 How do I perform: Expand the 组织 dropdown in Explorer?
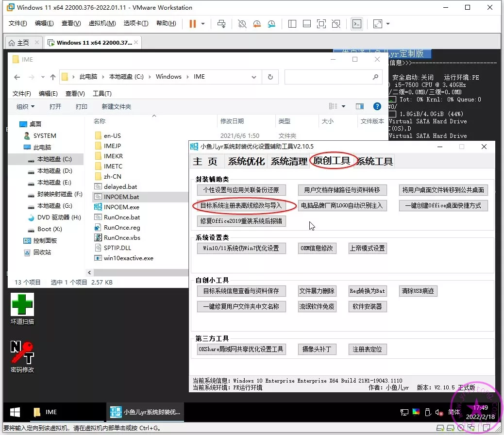click(x=25, y=106)
